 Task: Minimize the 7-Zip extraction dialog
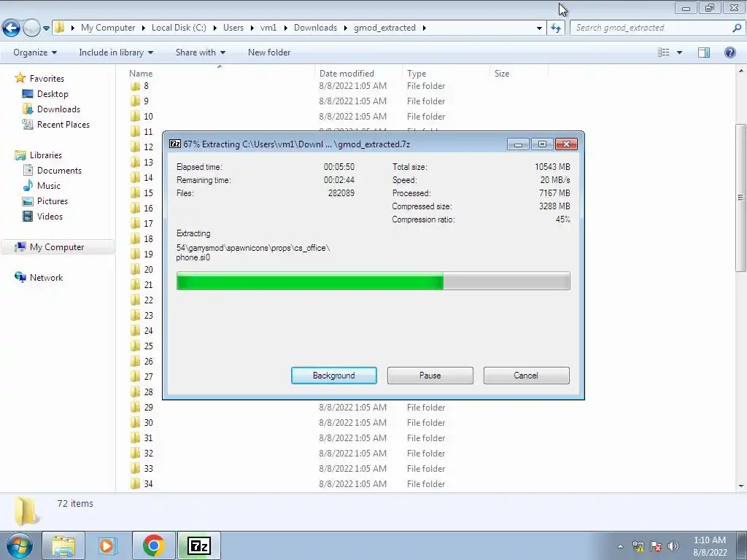(519, 144)
